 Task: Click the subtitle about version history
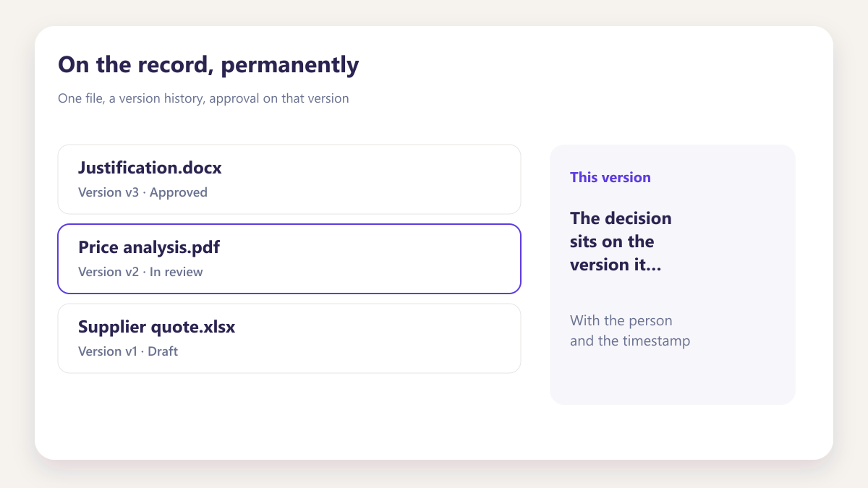(x=203, y=98)
